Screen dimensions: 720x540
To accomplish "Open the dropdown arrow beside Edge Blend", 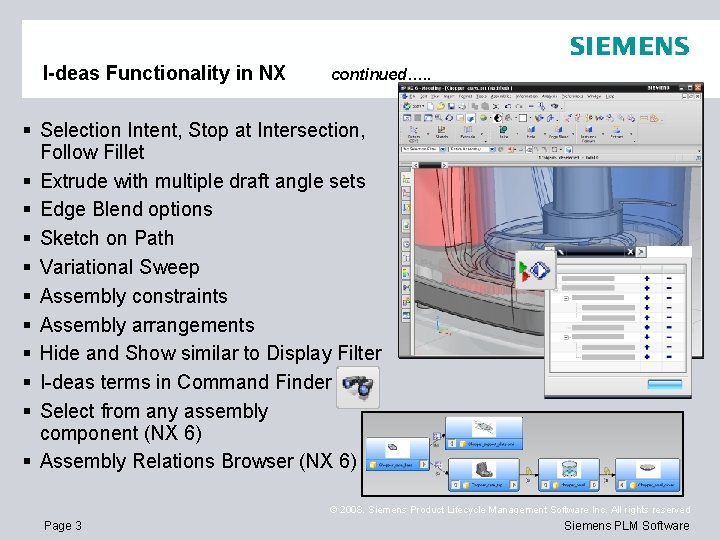I will point(573,134).
